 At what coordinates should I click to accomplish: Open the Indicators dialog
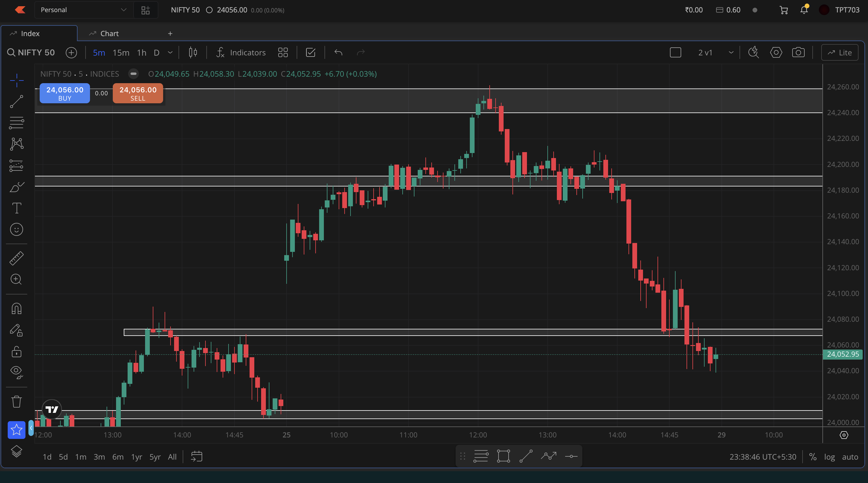click(x=241, y=53)
